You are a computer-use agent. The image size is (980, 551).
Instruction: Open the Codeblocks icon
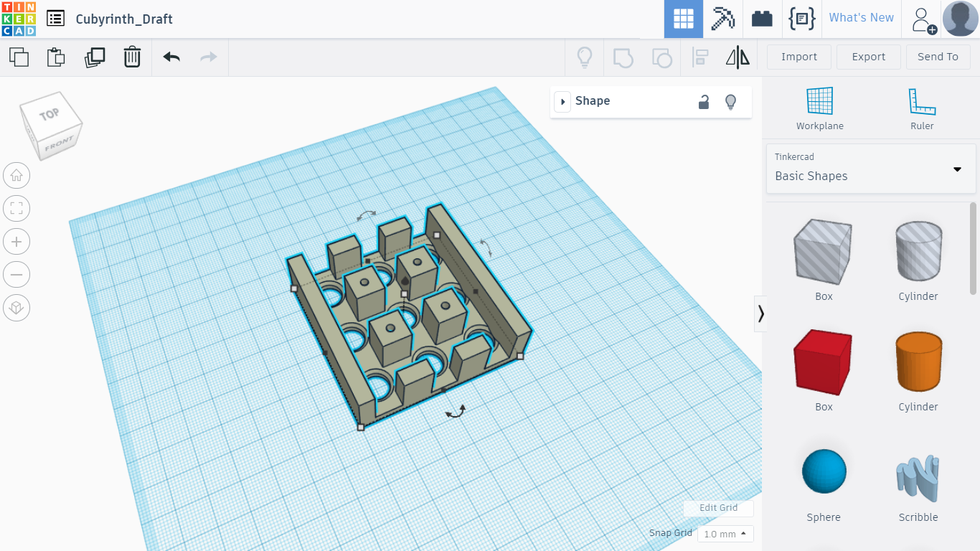[801, 19]
